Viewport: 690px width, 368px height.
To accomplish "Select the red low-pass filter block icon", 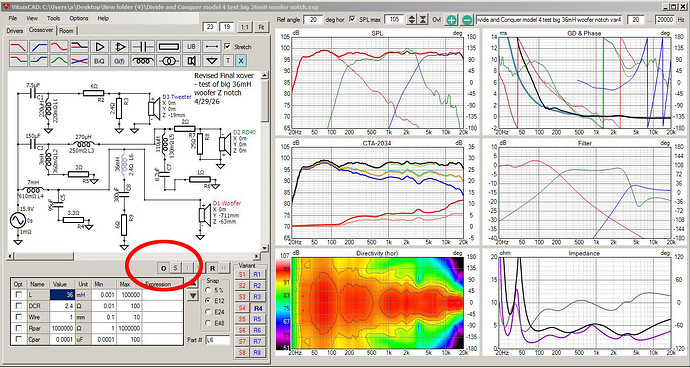I will pyautogui.click(x=18, y=47).
